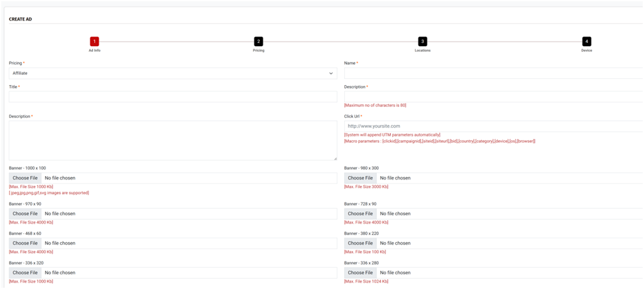Open the Pricing dropdown showing Affiliate
Screen dimensions: 644x289
pos(172,73)
